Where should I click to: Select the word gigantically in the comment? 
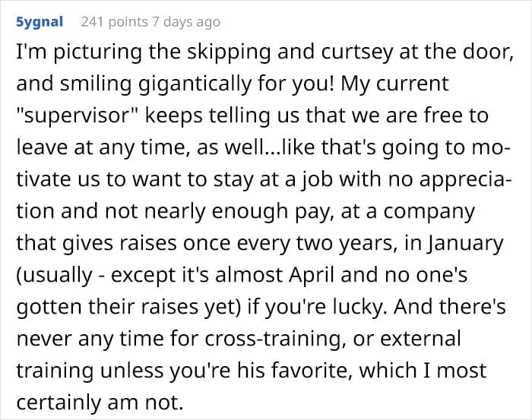pos(195,84)
